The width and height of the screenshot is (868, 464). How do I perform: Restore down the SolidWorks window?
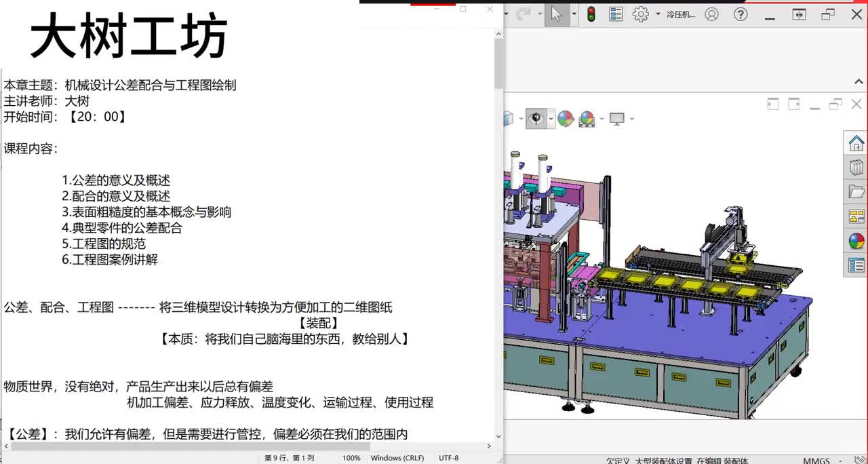828,14
